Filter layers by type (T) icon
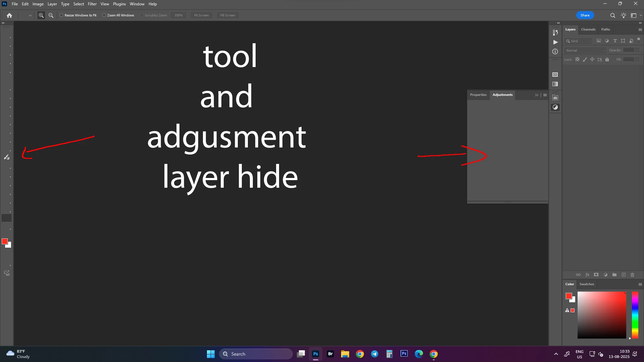This screenshot has width=644, height=362. pos(615,41)
